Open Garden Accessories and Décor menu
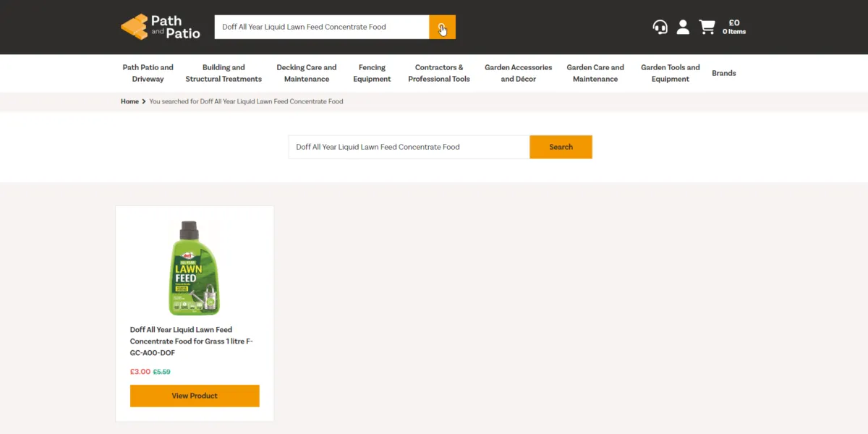Image resolution: width=868 pixels, height=434 pixels. pyautogui.click(x=518, y=73)
